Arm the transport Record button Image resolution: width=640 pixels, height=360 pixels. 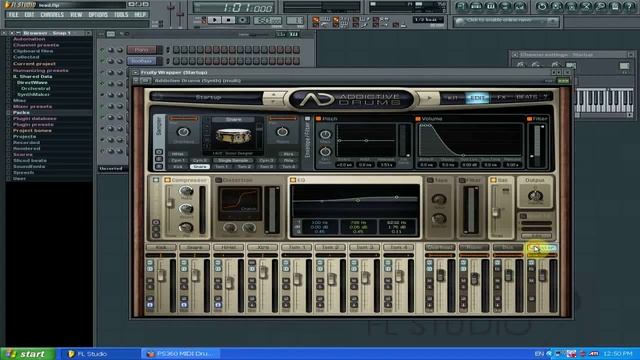click(243, 20)
